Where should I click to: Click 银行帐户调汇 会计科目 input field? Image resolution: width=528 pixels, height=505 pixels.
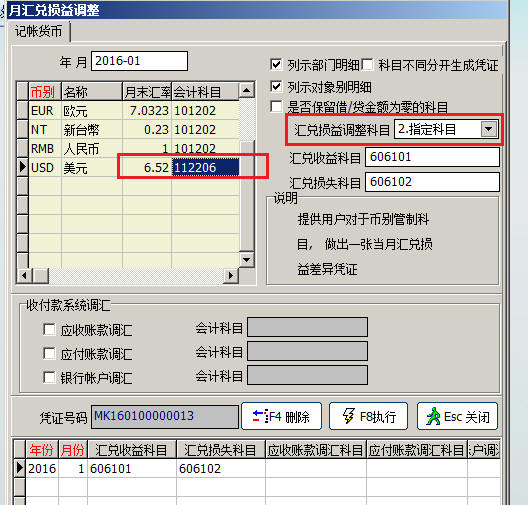[x=307, y=375]
